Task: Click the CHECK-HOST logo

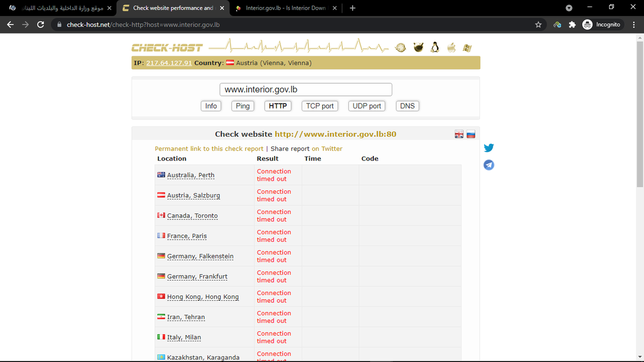Action: pyautogui.click(x=167, y=48)
